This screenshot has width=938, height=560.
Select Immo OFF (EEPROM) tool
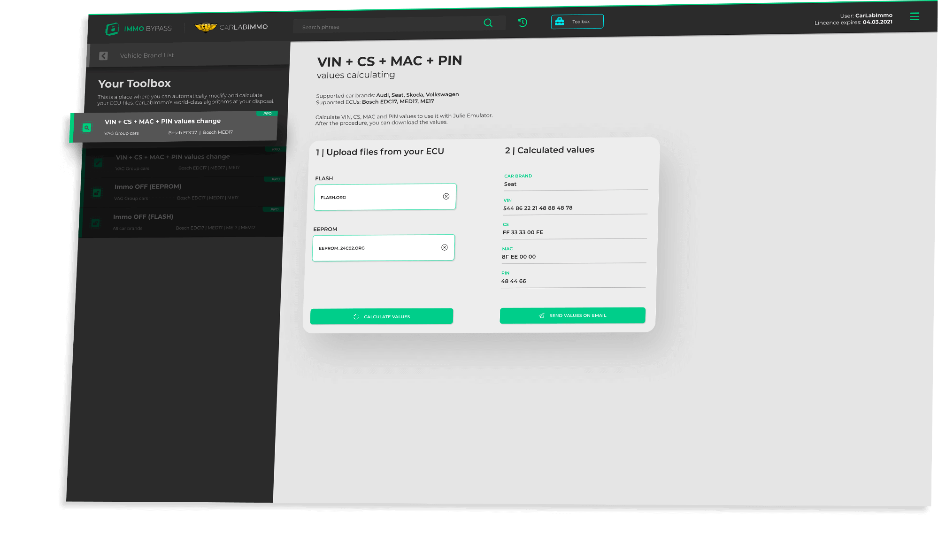coord(182,192)
